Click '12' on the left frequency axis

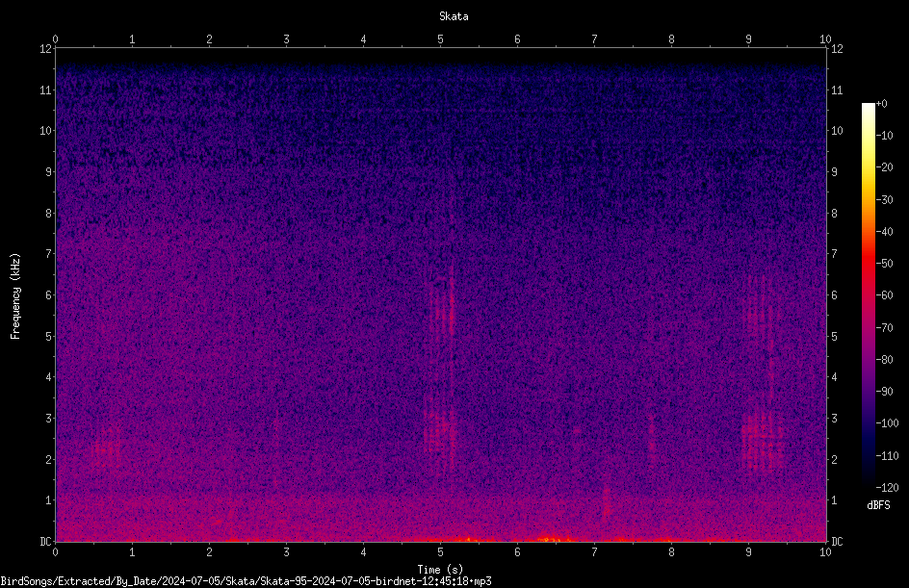point(45,49)
